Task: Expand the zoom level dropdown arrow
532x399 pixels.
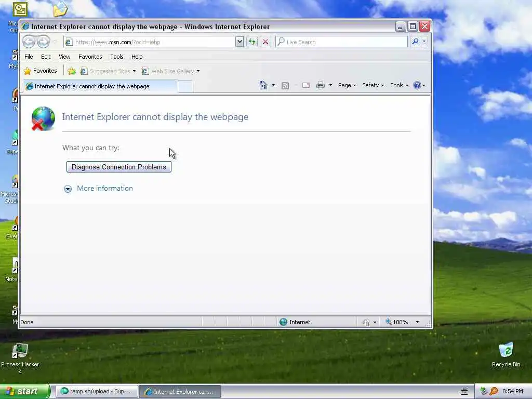Action: 417,322
